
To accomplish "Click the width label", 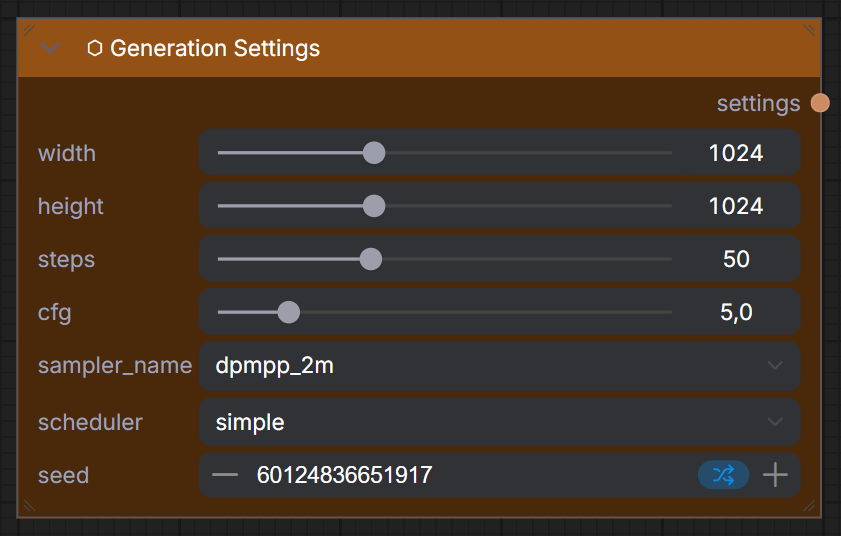I will [x=67, y=154].
